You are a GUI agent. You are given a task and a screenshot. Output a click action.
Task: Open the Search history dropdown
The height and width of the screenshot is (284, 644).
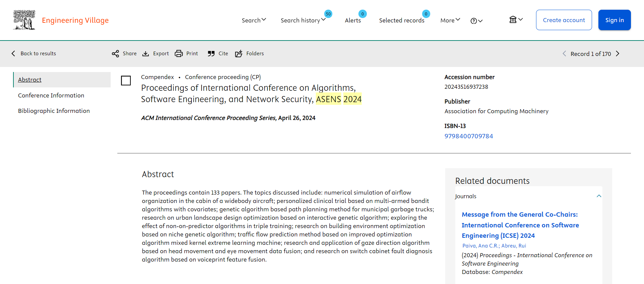pos(303,20)
